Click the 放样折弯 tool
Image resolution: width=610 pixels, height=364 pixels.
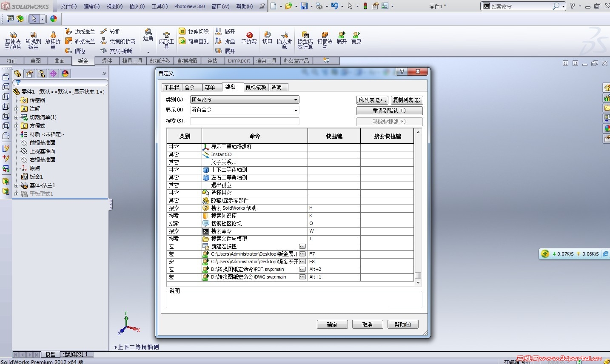pos(53,40)
